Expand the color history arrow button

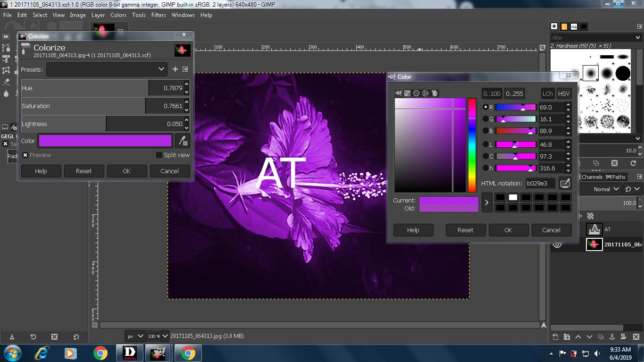click(x=487, y=202)
